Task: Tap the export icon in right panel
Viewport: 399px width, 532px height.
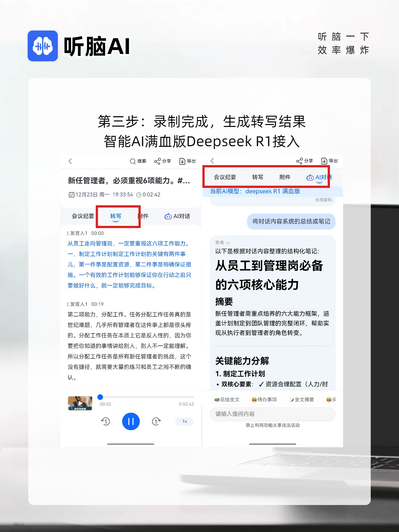Action: [324, 161]
